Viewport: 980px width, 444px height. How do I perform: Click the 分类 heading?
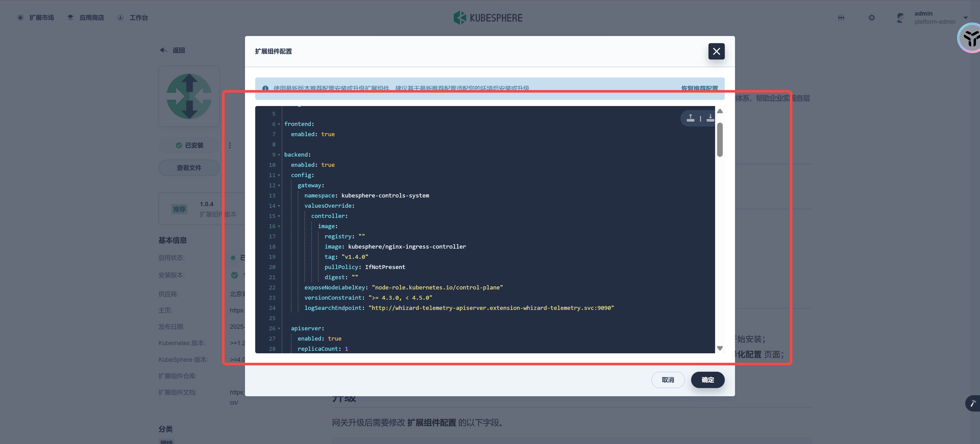[165, 429]
